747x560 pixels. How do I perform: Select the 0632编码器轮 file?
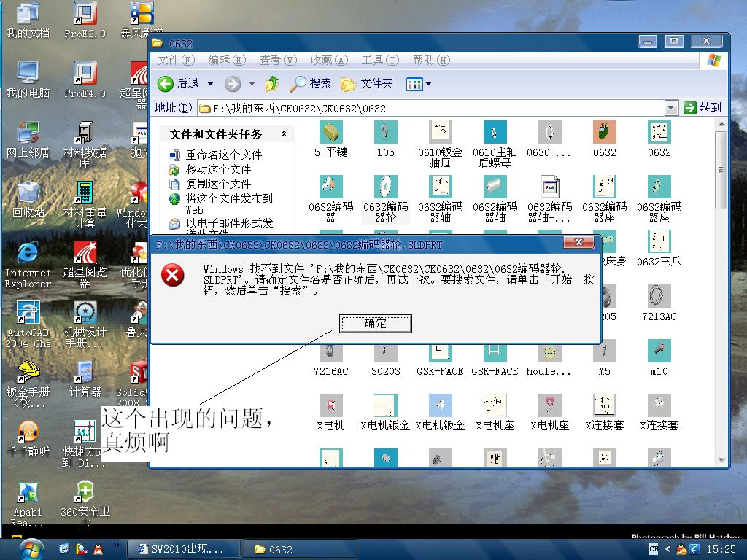(385, 198)
